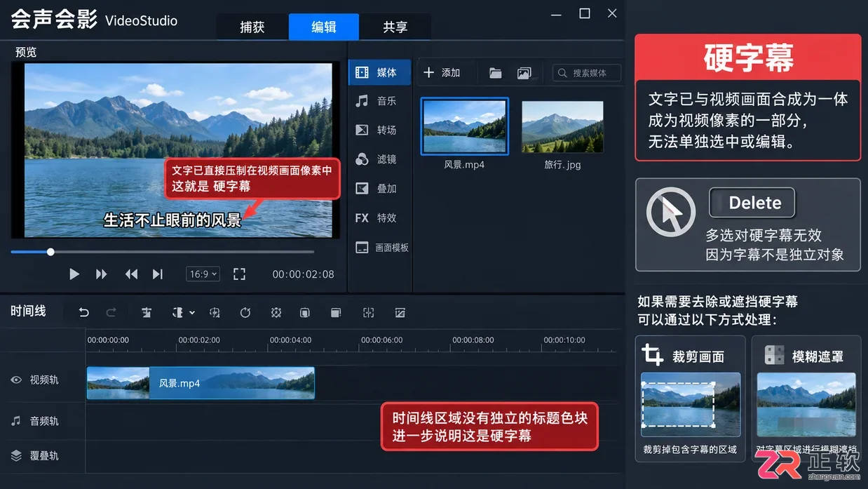
Task: Click the undo arrow in timeline toolbar
Action: [84, 313]
